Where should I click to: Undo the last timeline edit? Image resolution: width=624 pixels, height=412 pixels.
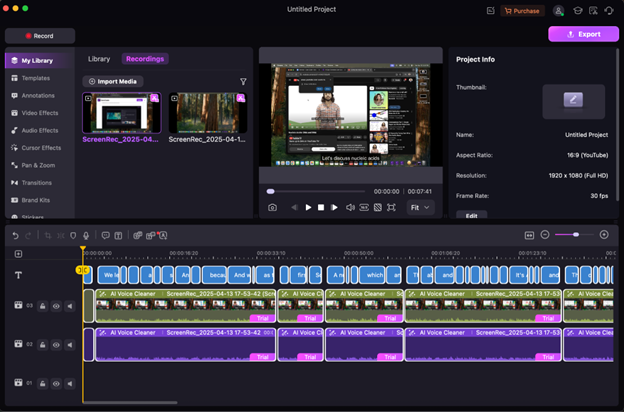click(x=15, y=236)
